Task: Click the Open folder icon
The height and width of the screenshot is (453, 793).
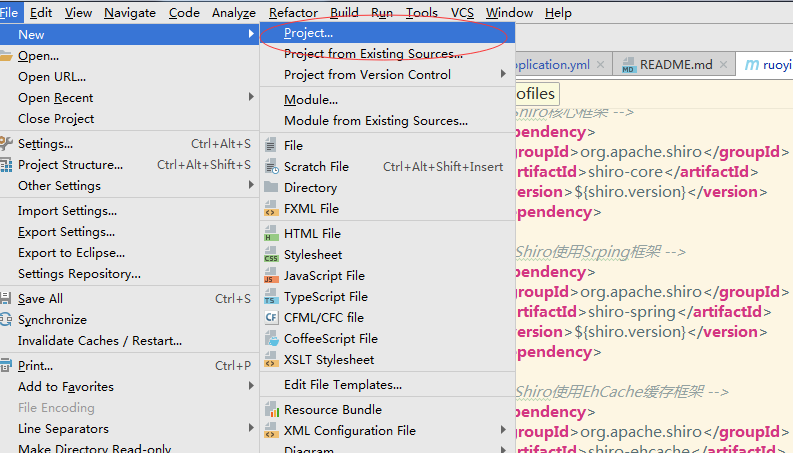Action: click(6, 56)
